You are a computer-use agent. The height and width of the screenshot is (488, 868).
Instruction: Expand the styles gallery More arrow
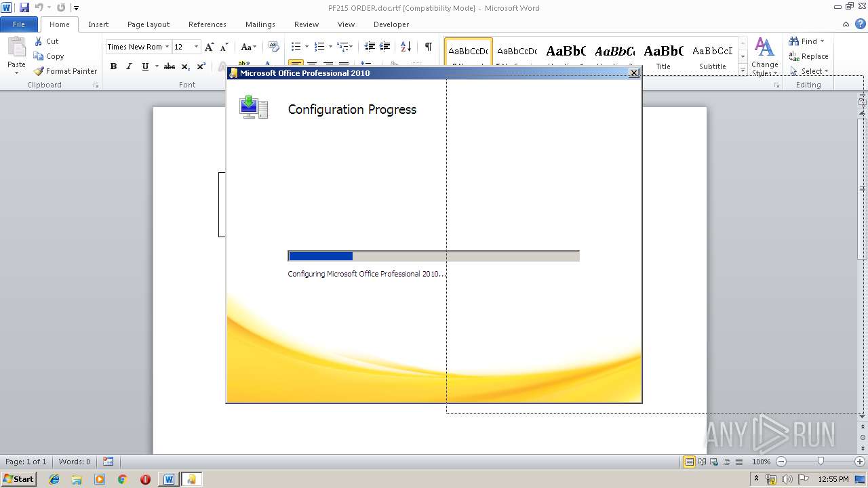pos(743,70)
